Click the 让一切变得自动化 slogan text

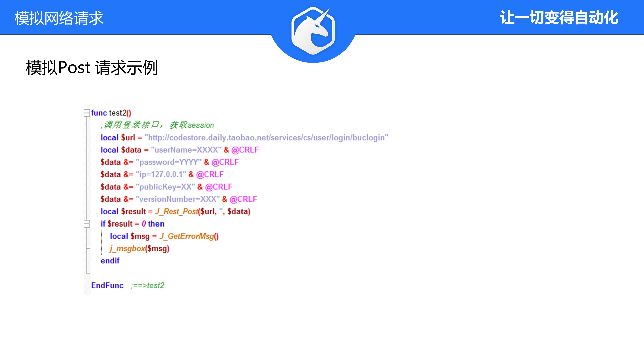(x=559, y=18)
